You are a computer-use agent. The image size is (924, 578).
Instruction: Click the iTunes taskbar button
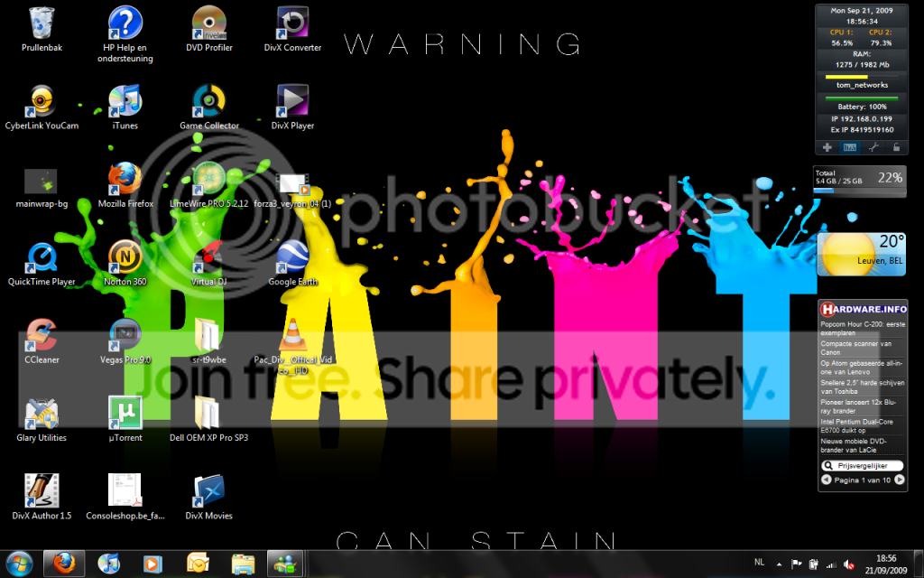[x=108, y=564]
